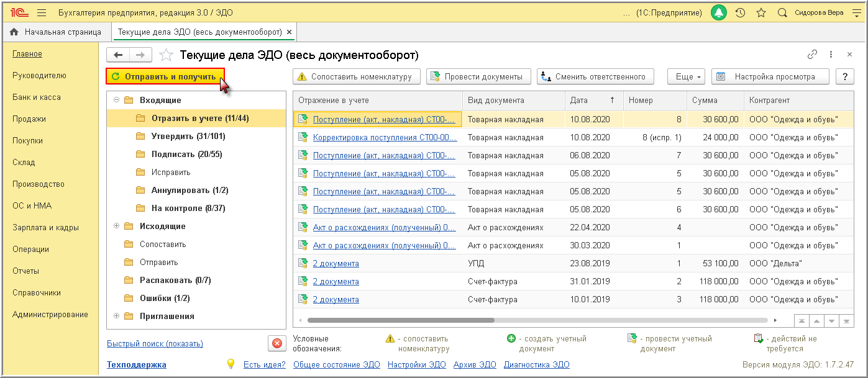The height and width of the screenshot is (378, 868).
Task: Open the history clock icon
Action: (739, 12)
